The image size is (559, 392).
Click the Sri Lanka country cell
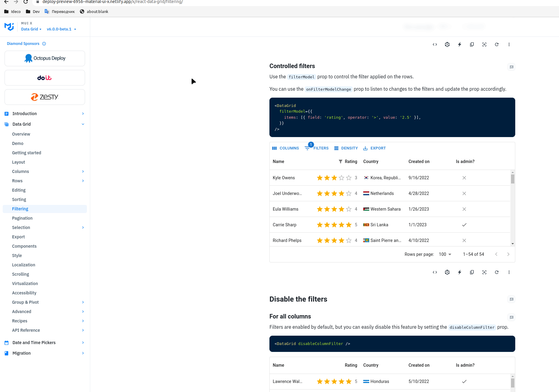383,225
